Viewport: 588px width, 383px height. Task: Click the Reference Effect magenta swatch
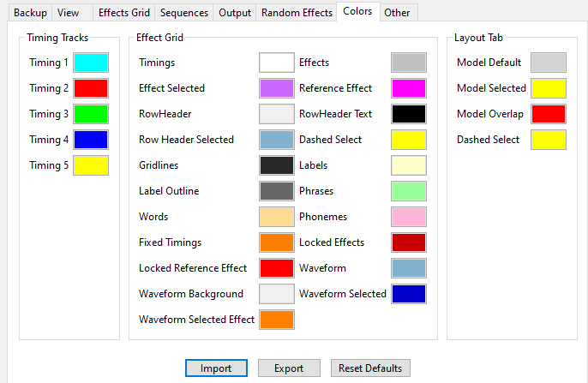409,88
